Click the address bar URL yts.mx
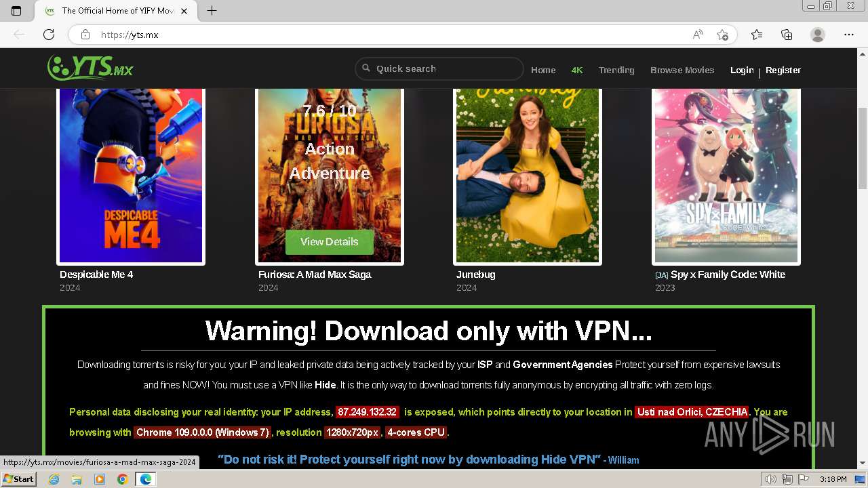The width and height of the screenshot is (868, 488). [130, 35]
